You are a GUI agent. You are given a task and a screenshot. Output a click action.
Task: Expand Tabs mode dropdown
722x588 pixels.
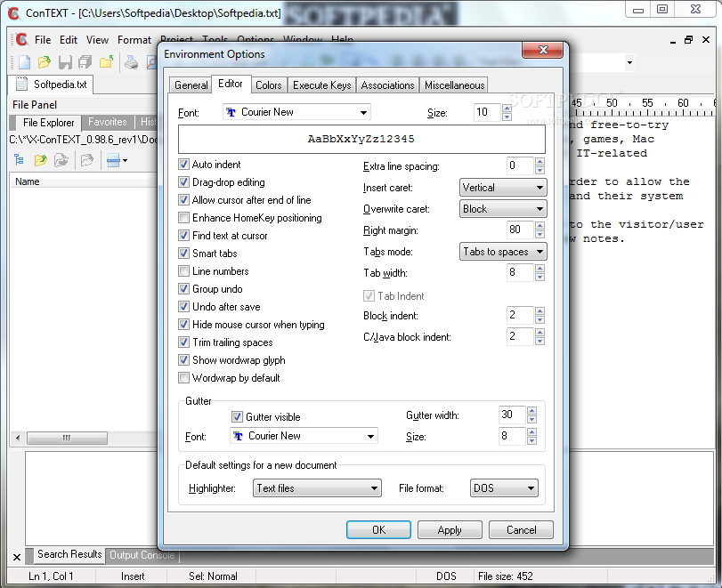[x=503, y=251]
